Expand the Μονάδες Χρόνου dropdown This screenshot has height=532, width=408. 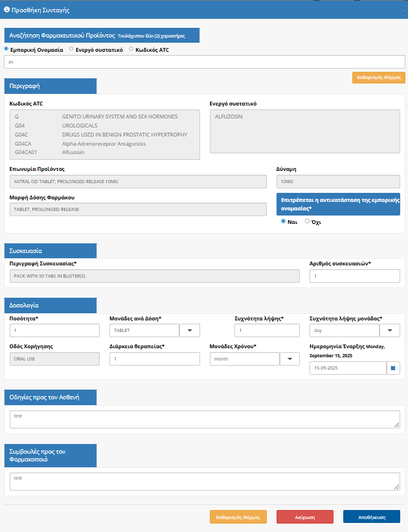coord(288,359)
